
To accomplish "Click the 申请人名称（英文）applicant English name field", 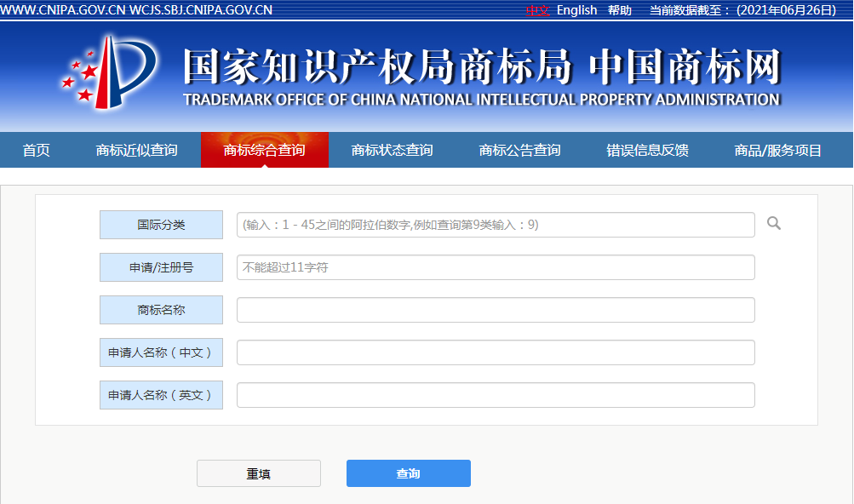I will click(x=496, y=394).
